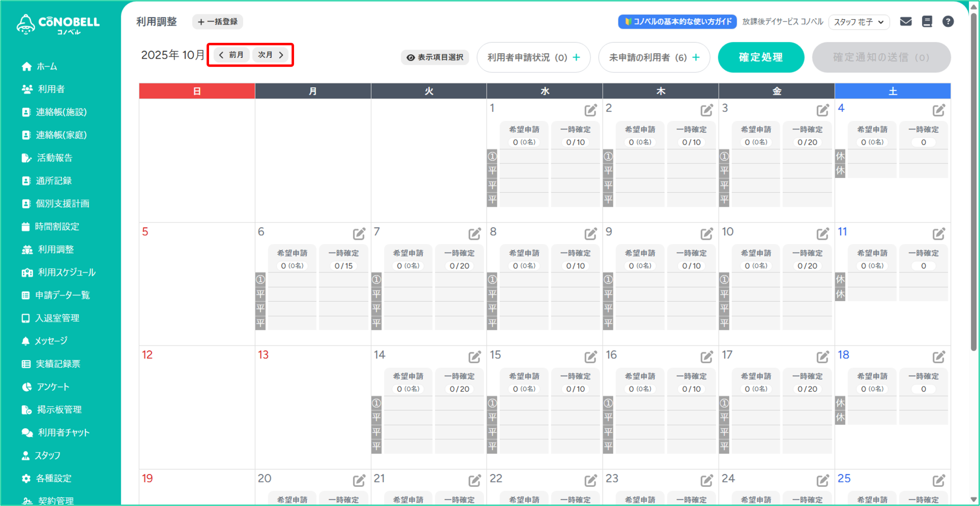Expand the 利用者申請状況 (0) panel
The width and height of the screenshot is (980, 506).
533,57
